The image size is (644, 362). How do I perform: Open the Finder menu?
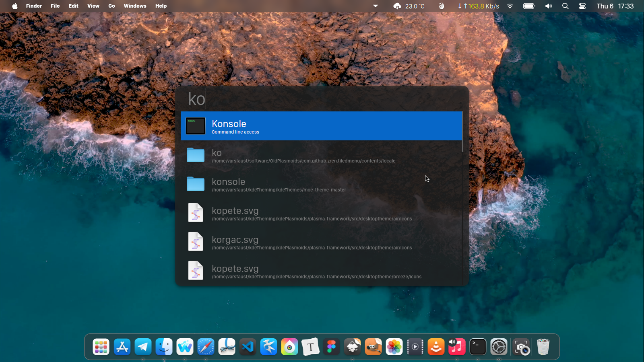(x=34, y=6)
